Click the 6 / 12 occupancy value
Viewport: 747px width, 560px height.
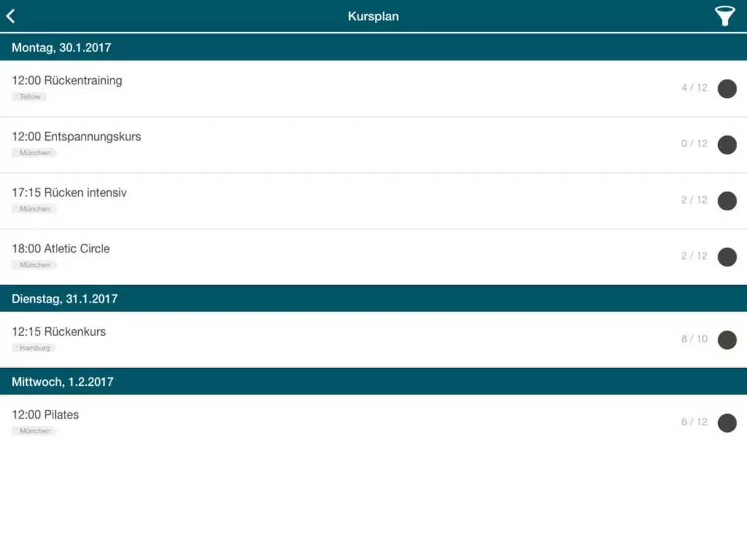[694, 422]
